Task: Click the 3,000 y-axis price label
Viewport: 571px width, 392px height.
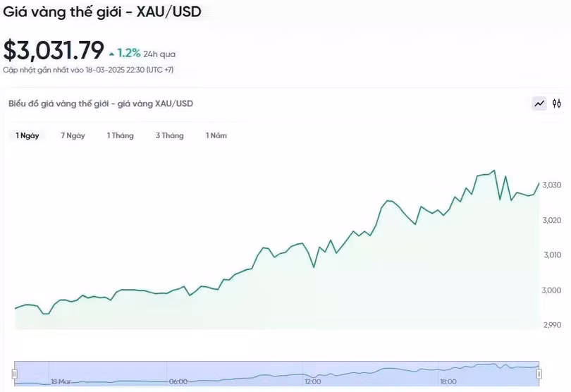Action: pyautogui.click(x=551, y=290)
